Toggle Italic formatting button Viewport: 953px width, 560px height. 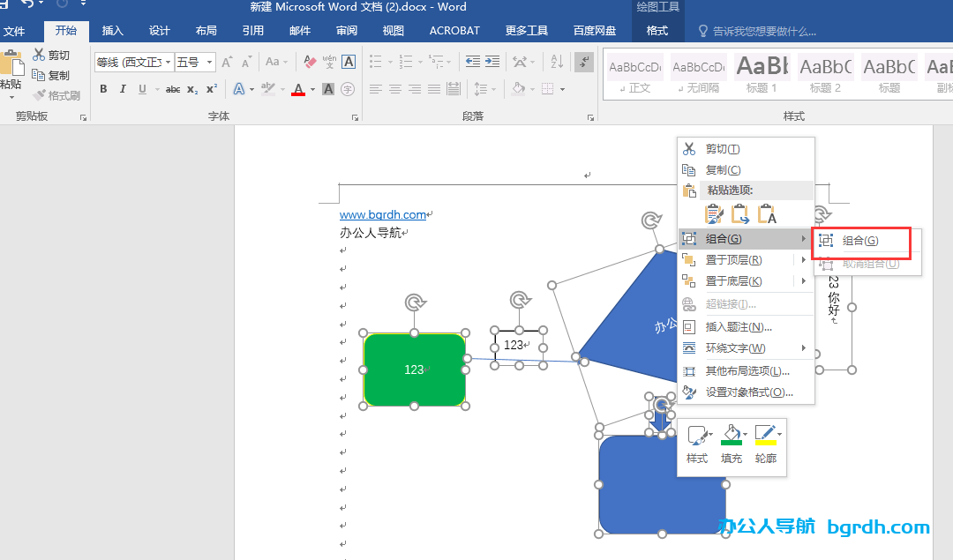coord(122,89)
